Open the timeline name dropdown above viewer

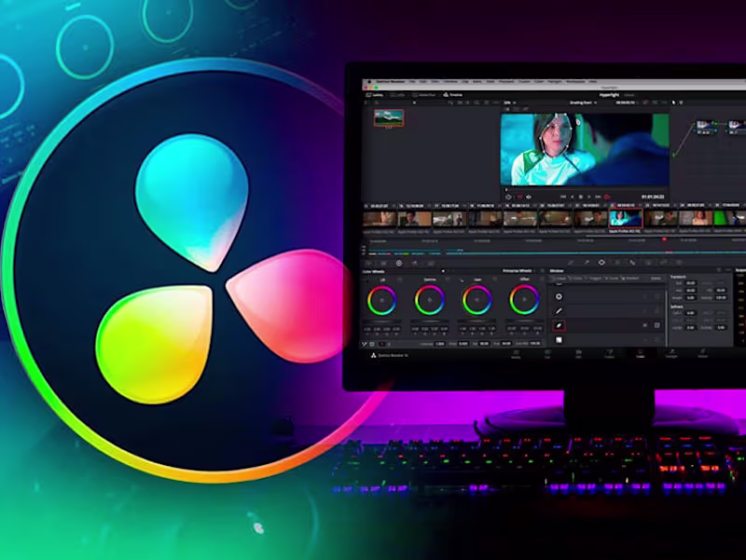[x=584, y=102]
